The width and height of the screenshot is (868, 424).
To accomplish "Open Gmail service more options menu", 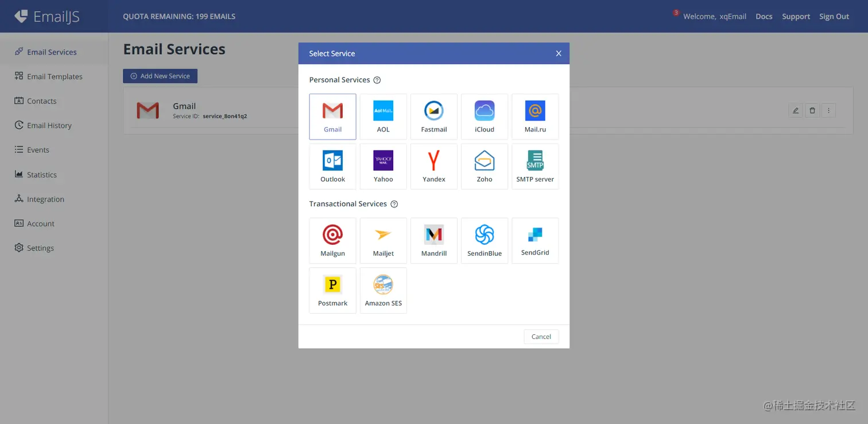I will 828,110.
